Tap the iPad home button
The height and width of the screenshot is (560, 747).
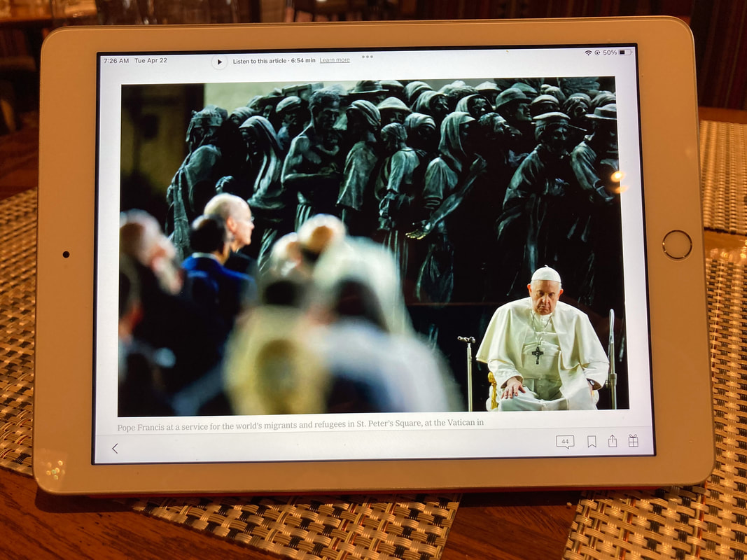click(x=677, y=245)
